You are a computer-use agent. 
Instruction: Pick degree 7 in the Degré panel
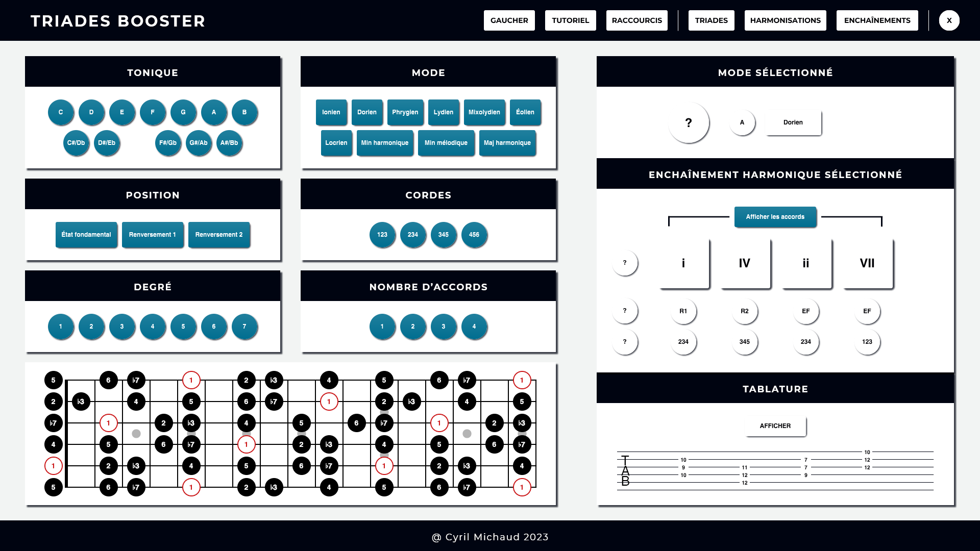244,327
